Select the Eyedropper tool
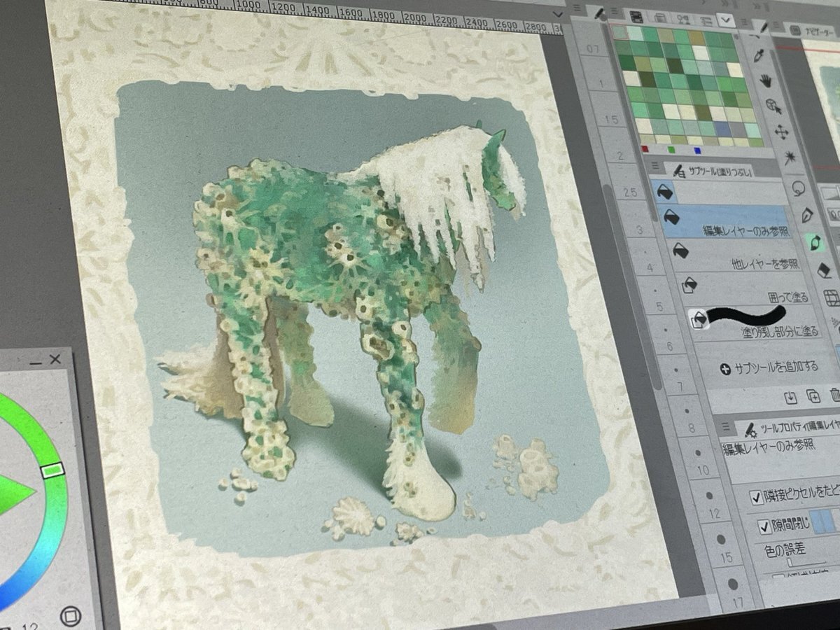Screen dimensions: 840x630 tap(759, 54)
